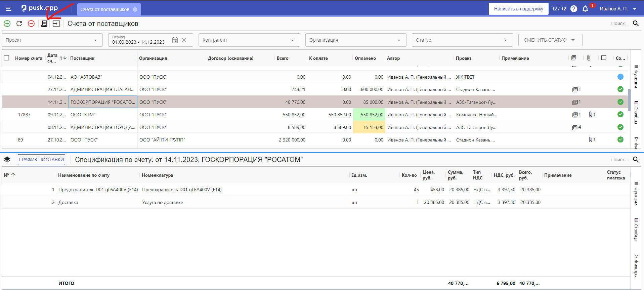Image resolution: width=644 pixels, height=290 pixels.
Task: Sort by the Всего column header
Action: [x=283, y=58]
